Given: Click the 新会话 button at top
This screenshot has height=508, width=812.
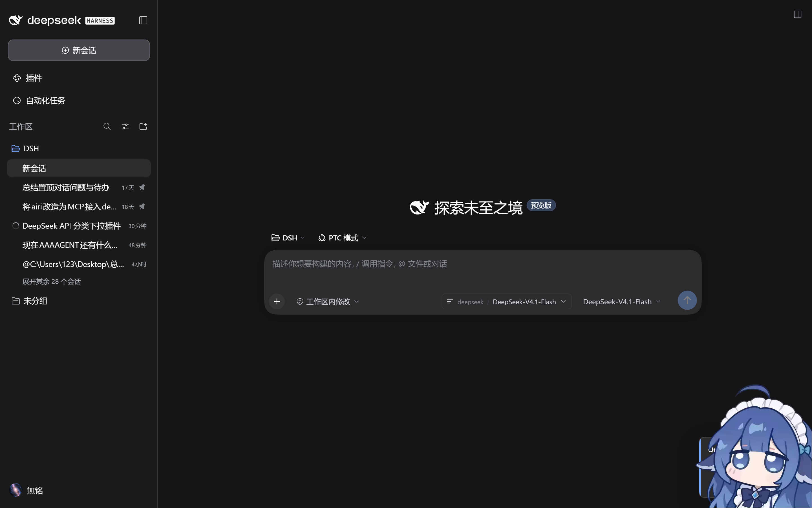Looking at the screenshot, I should point(79,51).
